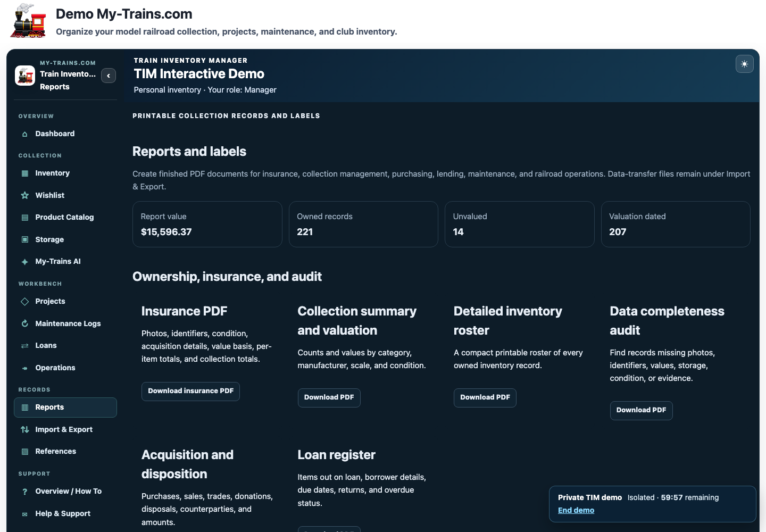Screen dimensions: 766x532
Task: Click the Reports columns icon
Action: coord(24,408)
